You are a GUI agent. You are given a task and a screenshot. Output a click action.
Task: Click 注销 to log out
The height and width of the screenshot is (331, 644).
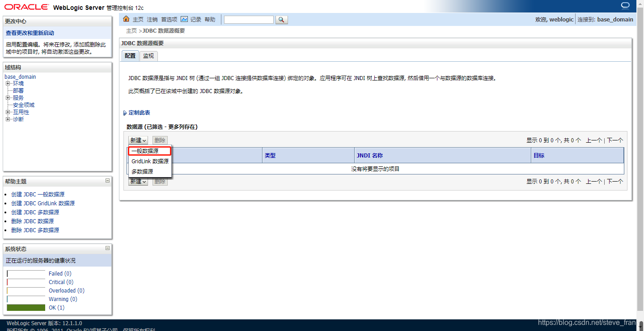[x=152, y=20]
